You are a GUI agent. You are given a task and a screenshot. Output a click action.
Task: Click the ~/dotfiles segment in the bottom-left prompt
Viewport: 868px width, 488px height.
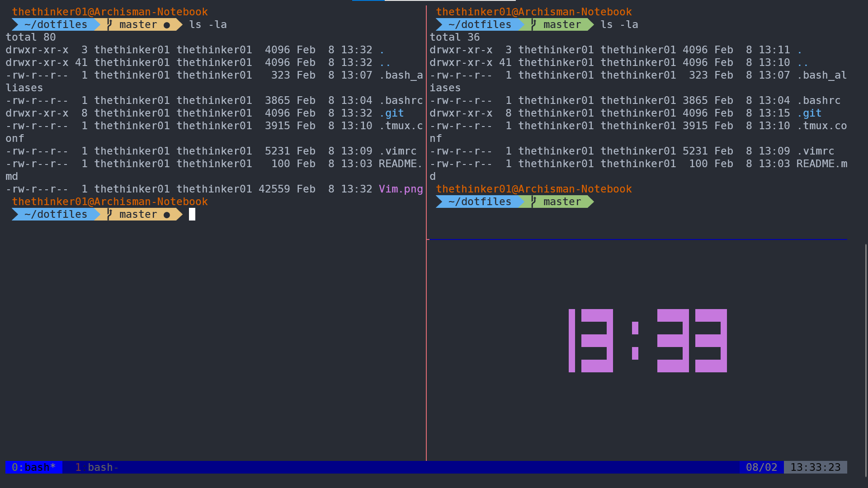tap(56, 214)
